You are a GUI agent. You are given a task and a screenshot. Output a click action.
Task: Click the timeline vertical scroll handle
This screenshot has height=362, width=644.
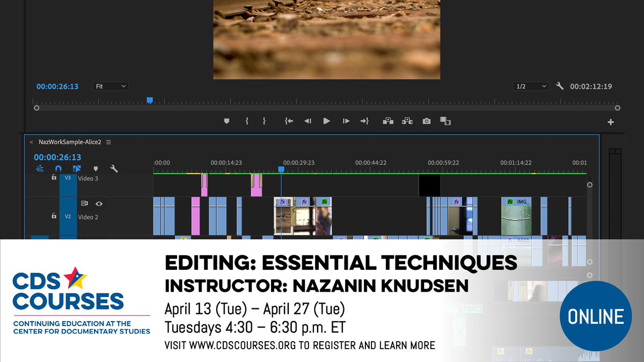click(x=590, y=184)
